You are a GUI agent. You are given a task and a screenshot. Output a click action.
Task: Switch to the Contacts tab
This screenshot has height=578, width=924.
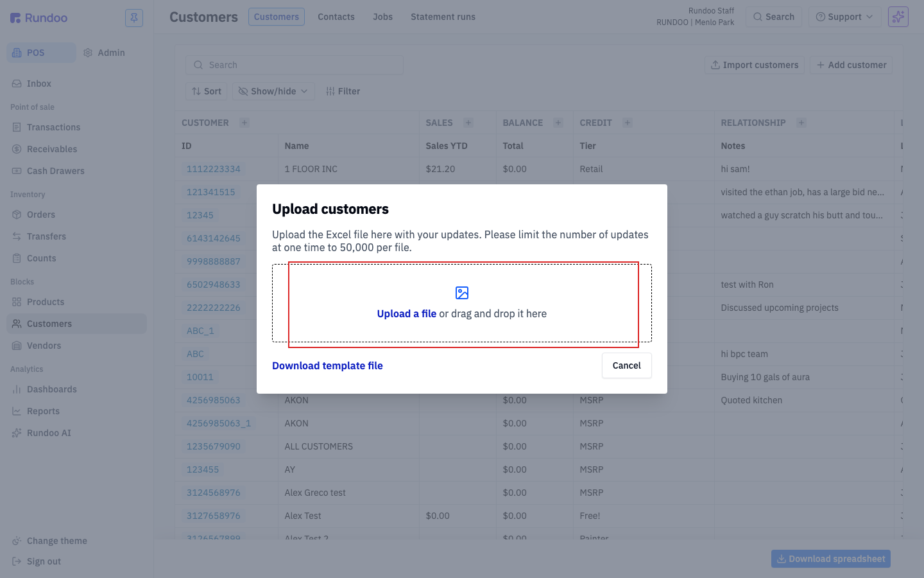coord(336,17)
